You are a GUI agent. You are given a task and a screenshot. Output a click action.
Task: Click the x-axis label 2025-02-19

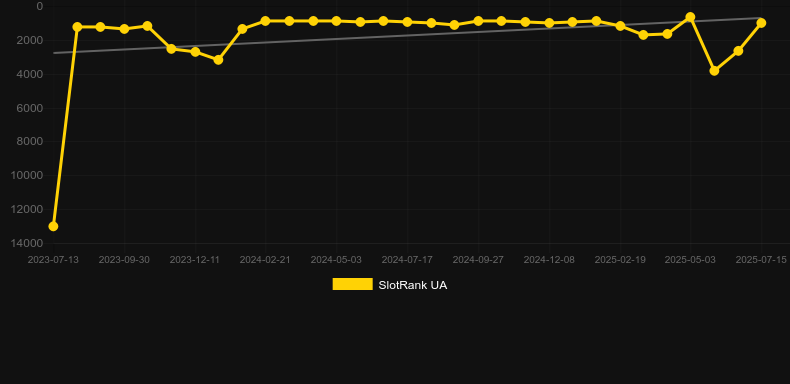[620, 260]
